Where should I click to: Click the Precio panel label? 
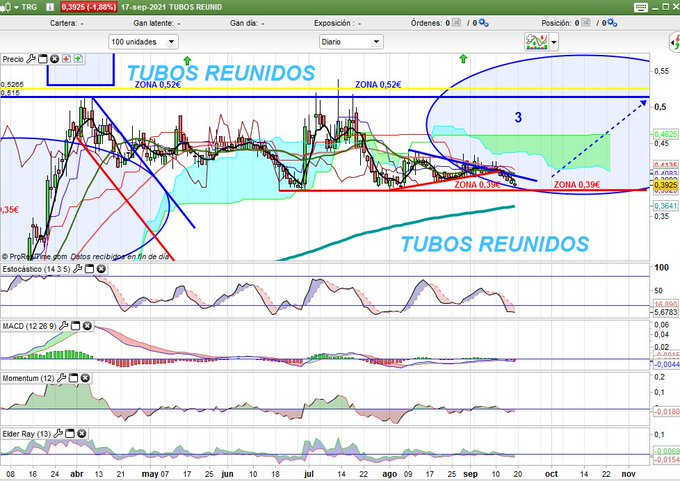(13, 59)
